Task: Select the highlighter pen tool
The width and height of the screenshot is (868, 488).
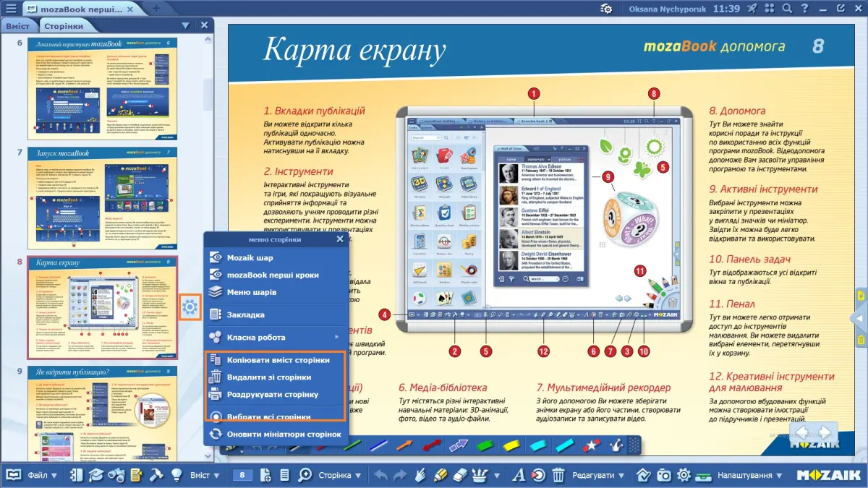Action: pos(441,475)
